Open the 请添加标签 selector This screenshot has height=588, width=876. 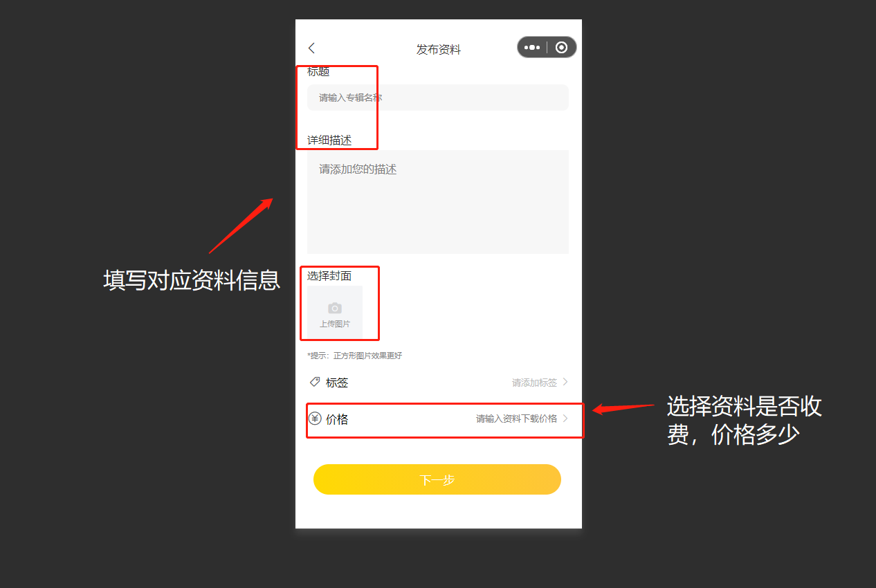(x=534, y=383)
